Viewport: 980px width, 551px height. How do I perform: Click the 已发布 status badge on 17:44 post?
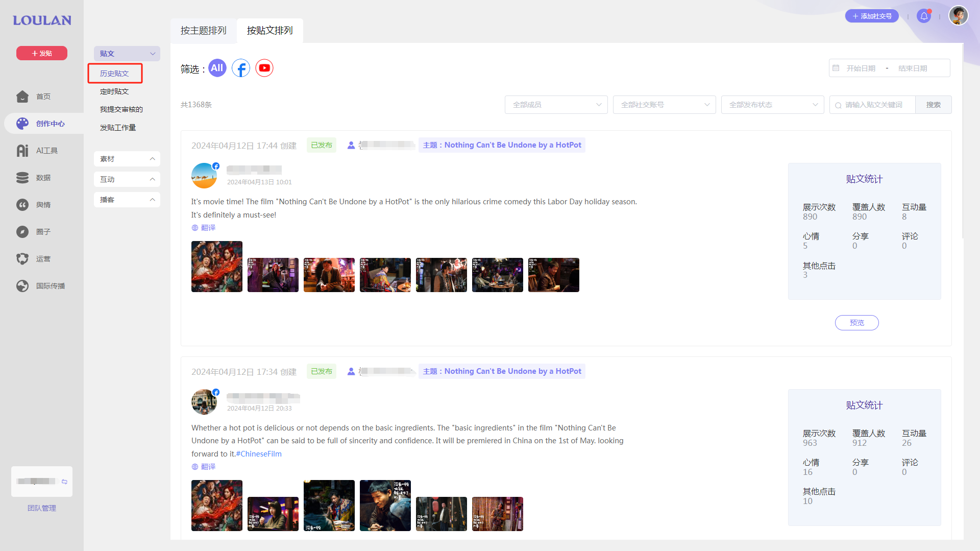(x=322, y=145)
